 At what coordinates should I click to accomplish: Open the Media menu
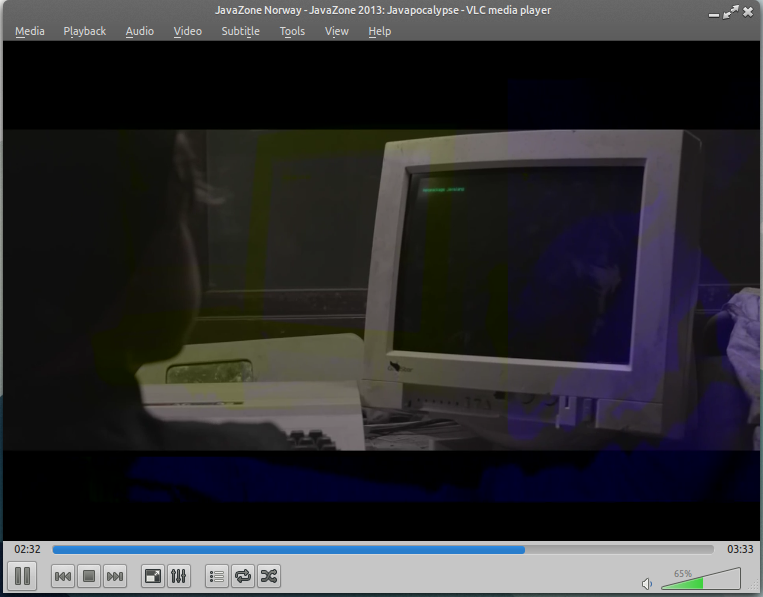[30, 31]
